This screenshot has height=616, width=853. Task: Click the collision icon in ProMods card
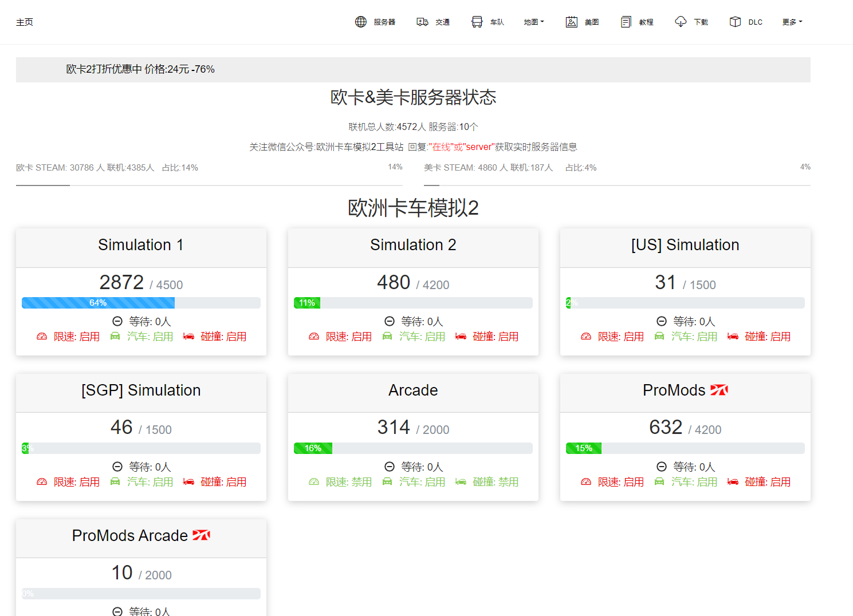[x=733, y=481]
